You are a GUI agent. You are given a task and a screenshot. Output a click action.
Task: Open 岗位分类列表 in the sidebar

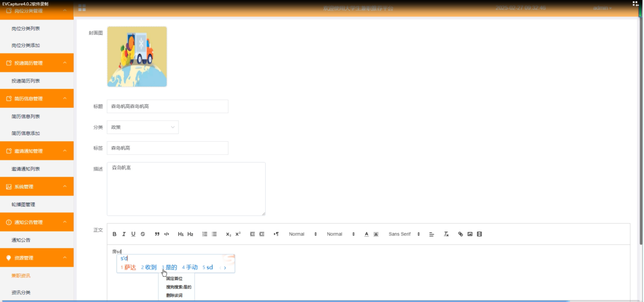point(26,28)
